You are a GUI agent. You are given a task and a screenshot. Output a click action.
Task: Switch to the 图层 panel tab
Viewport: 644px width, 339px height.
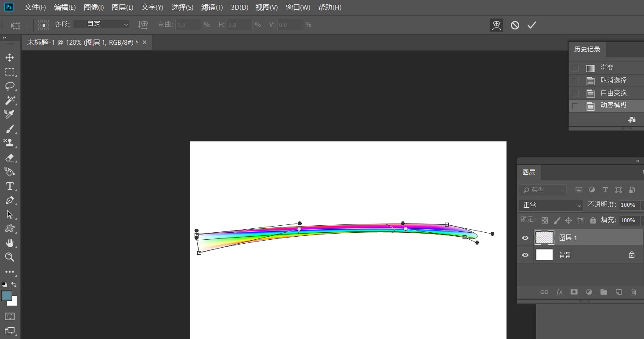529,173
